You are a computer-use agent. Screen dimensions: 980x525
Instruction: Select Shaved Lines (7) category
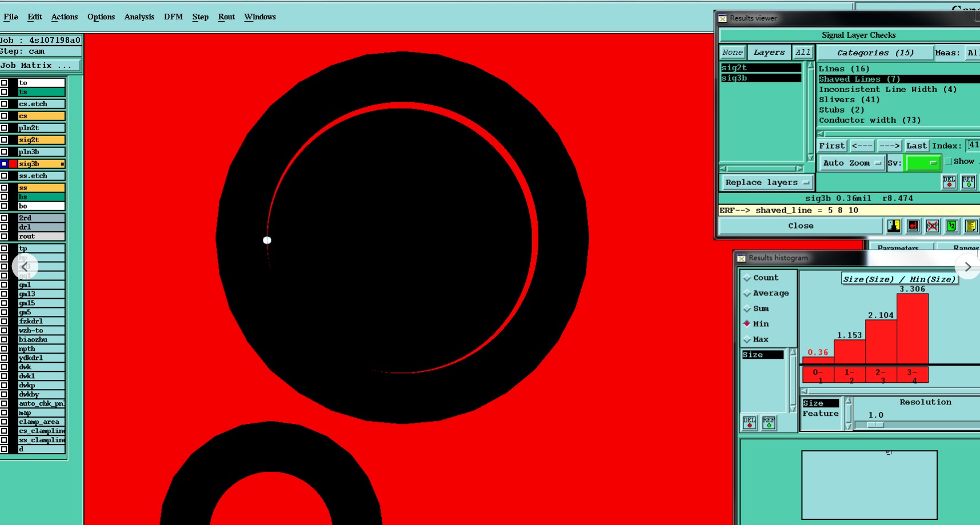click(x=899, y=79)
